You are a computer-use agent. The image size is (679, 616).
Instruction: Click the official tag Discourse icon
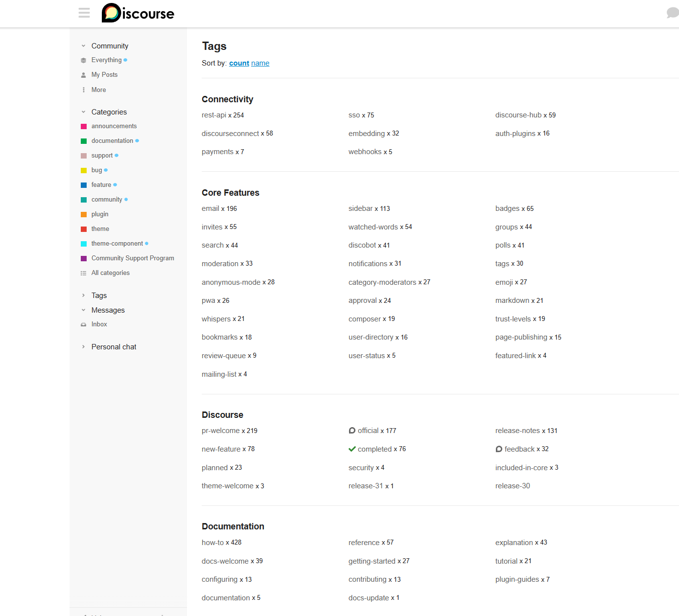tap(352, 431)
